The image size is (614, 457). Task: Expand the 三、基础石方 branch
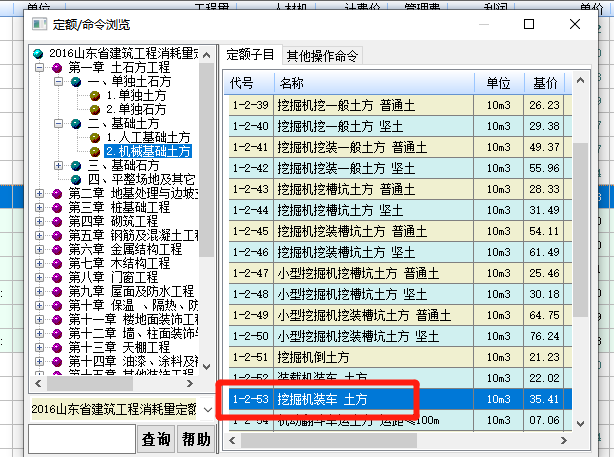(58, 166)
